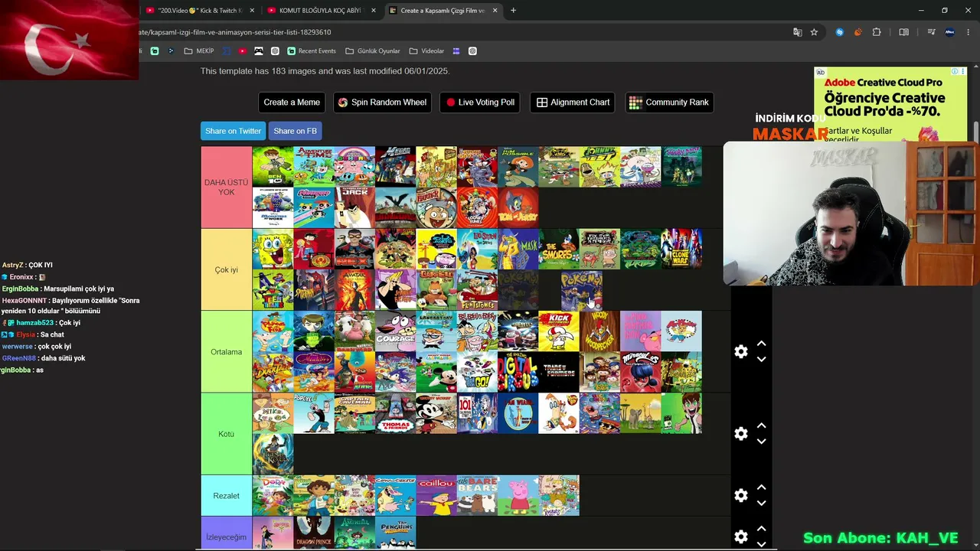Move Ortalama tier up with arrow

761,344
